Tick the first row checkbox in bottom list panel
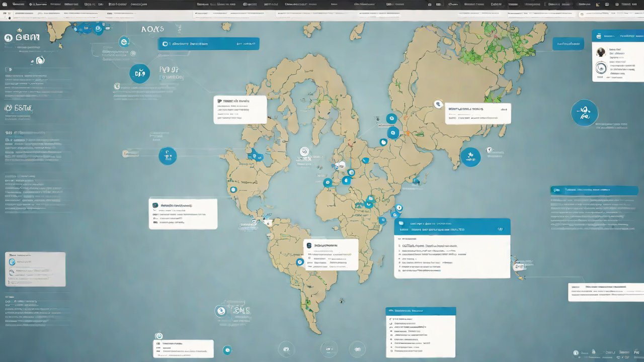Image resolution: width=644 pixels, height=362 pixels. click(x=391, y=319)
